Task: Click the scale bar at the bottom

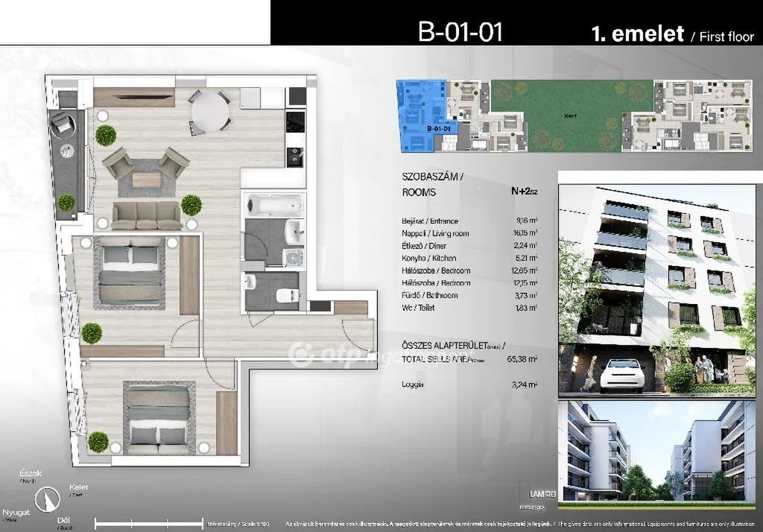Action: click(x=149, y=524)
